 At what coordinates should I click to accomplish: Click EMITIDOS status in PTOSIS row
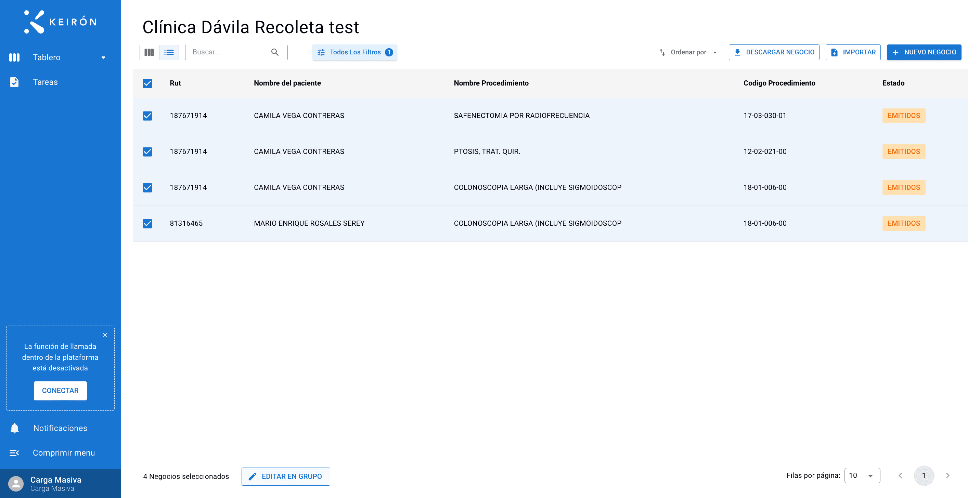904,151
